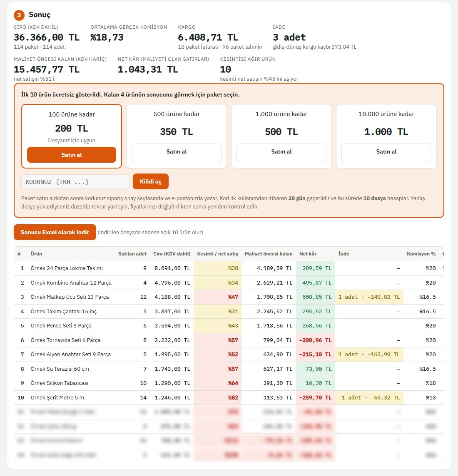This screenshot has width=458, height=476.
Task: Click the Kilidi aç button
Action: tap(151, 181)
